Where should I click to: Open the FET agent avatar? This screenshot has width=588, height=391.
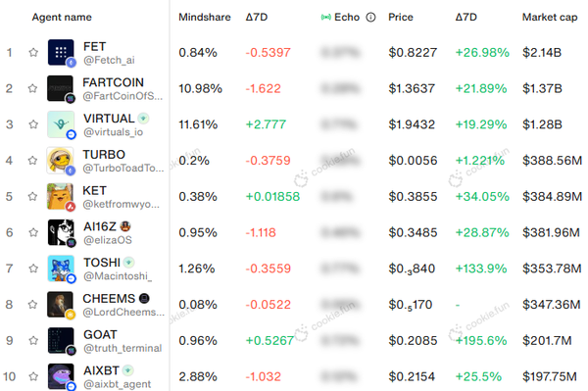pos(61,53)
